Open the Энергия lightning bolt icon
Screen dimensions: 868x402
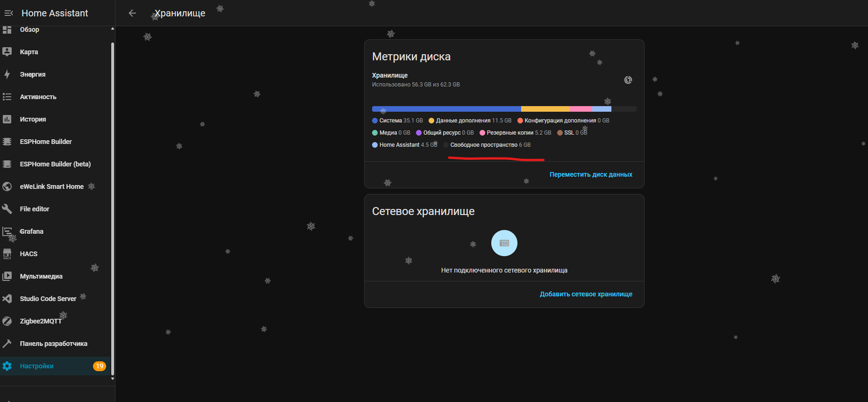(7, 74)
